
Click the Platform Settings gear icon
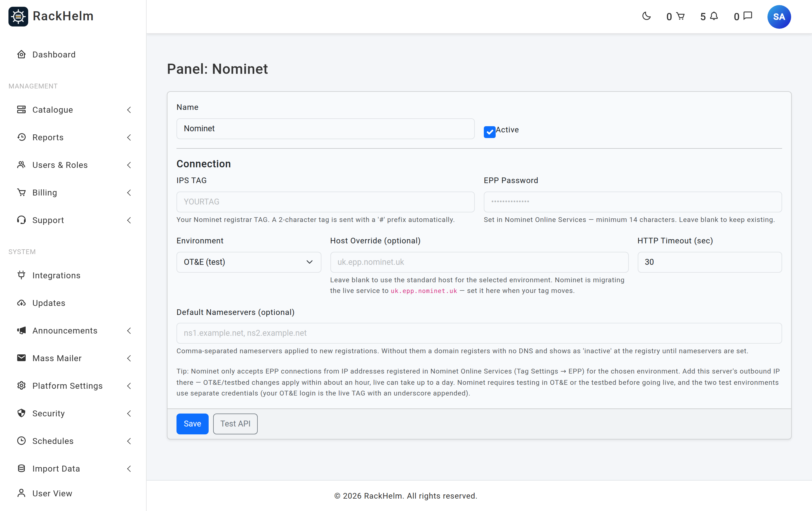(x=21, y=385)
